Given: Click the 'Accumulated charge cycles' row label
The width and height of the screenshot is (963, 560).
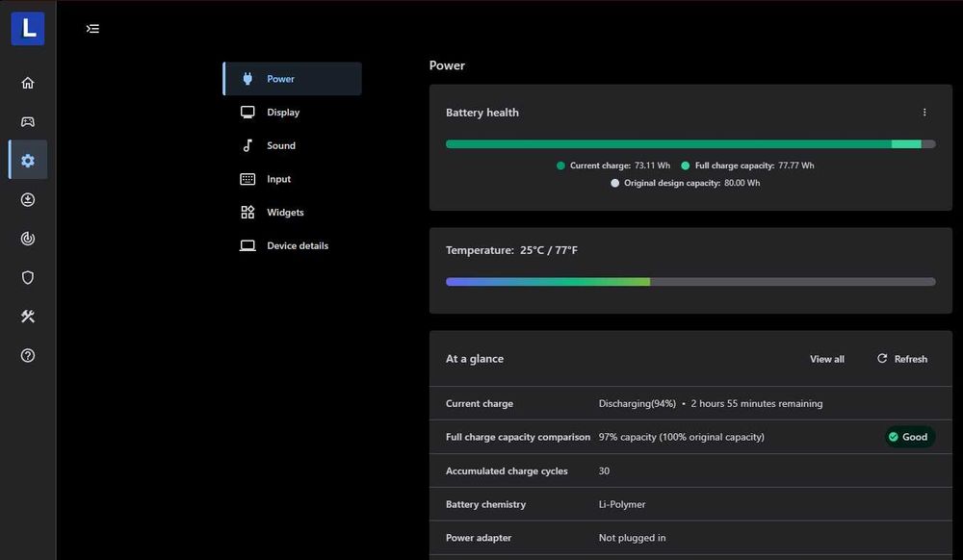Looking at the screenshot, I should pyautogui.click(x=507, y=471).
